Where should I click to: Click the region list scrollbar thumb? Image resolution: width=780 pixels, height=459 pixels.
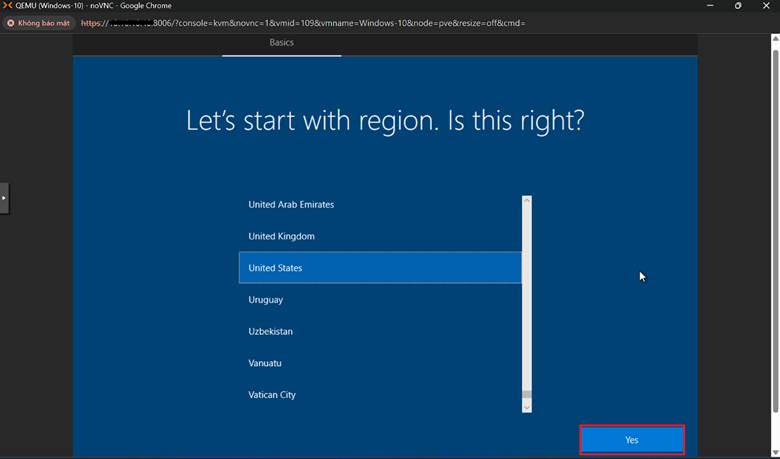point(527,394)
